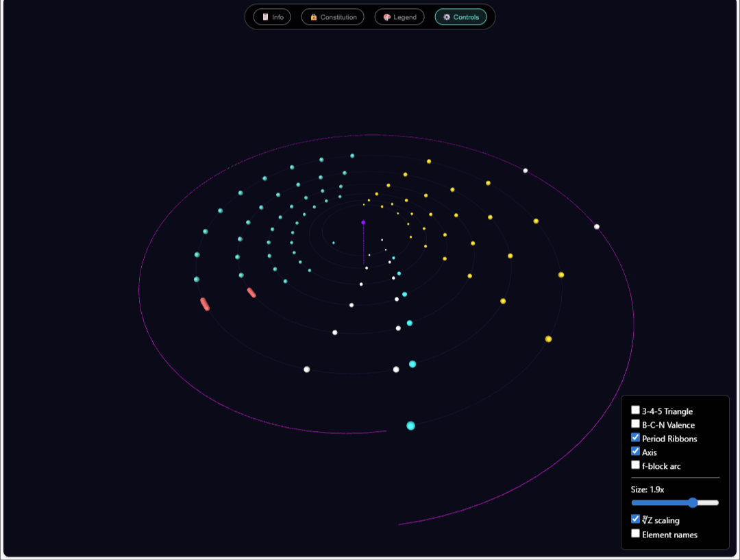This screenshot has width=740, height=560.
Task: Click the outermost red capsule marker
Action: [x=205, y=304]
